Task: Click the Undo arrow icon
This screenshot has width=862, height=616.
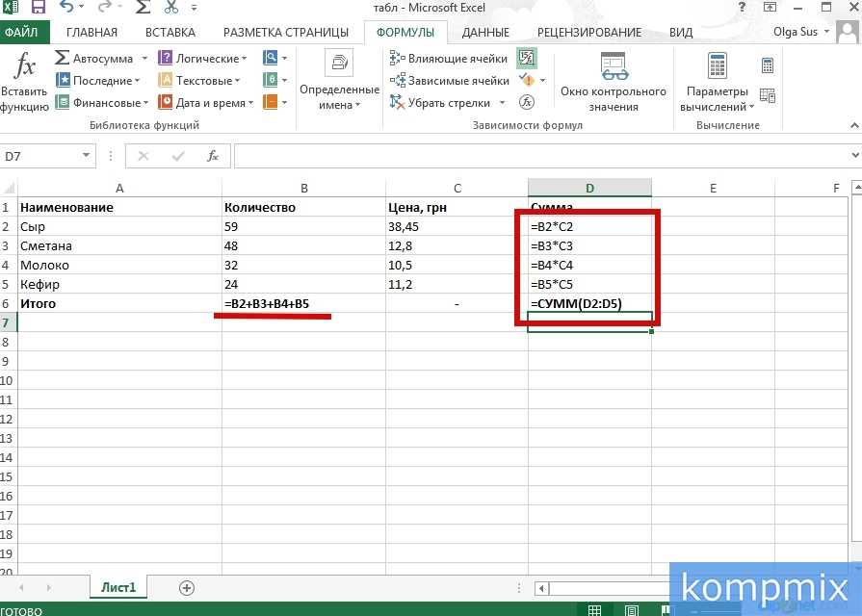Action: click(66, 7)
